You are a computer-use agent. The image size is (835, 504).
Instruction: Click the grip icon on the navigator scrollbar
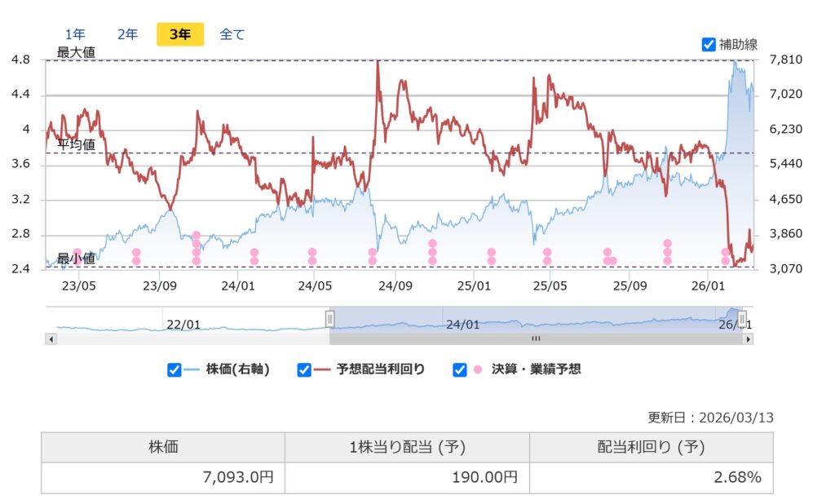(536, 338)
